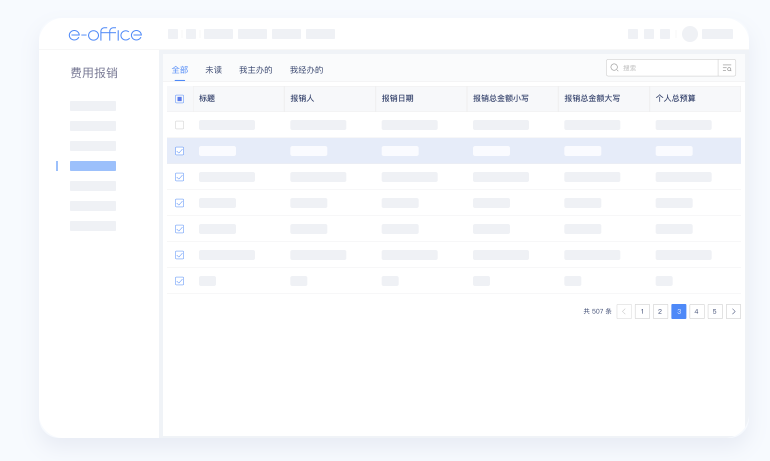The image size is (770, 461).
Task: Jump to page 1 in pagination
Action: [x=642, y=311]
